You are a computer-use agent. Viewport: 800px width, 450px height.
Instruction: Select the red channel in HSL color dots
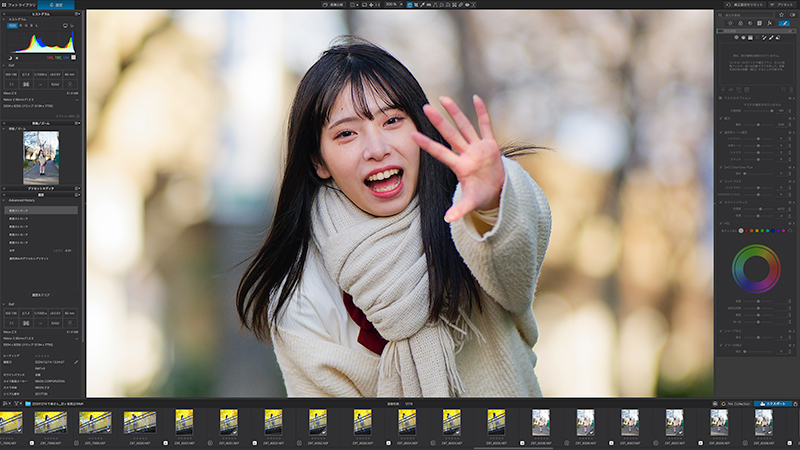tap(746, 231)
